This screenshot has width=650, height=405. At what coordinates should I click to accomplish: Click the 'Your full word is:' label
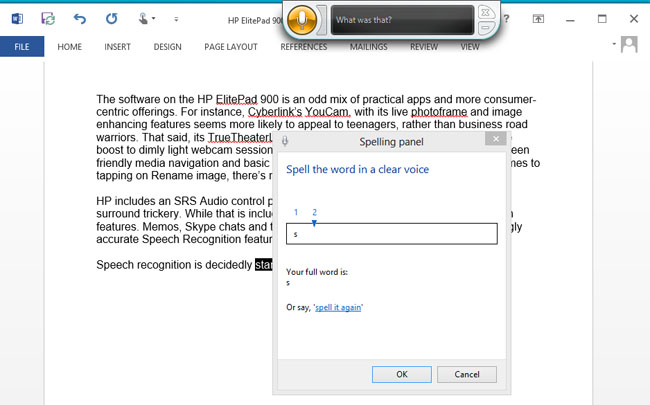click(x=317, y=272)
